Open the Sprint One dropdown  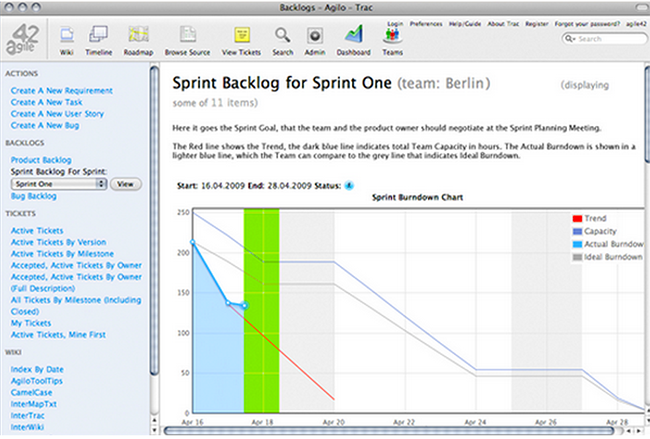click(59, 184)
